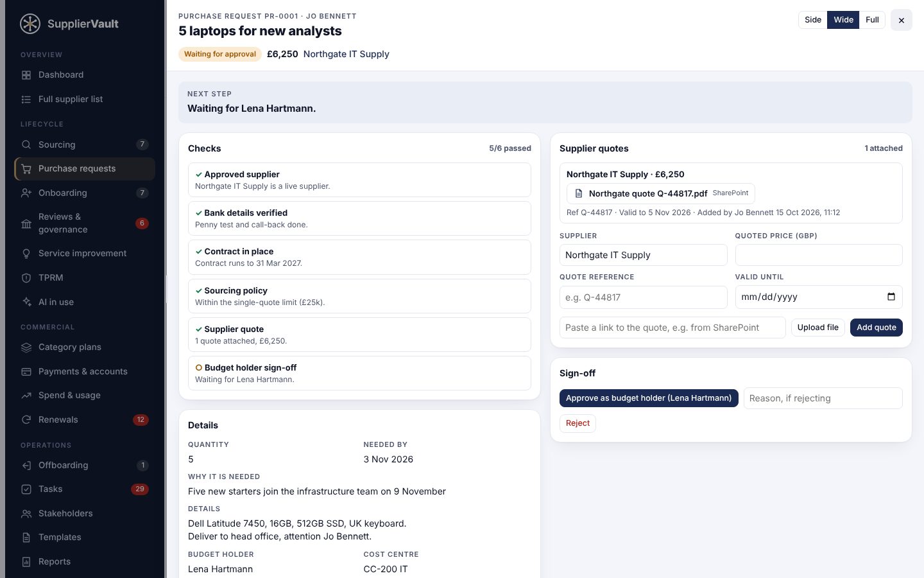Click the Tasks checkbox icon
Screen dimensions: 924x578
[x=26, y=489]
